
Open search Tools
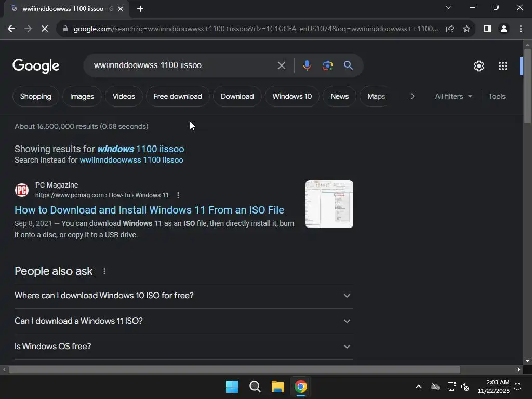[x=497, y=96]
